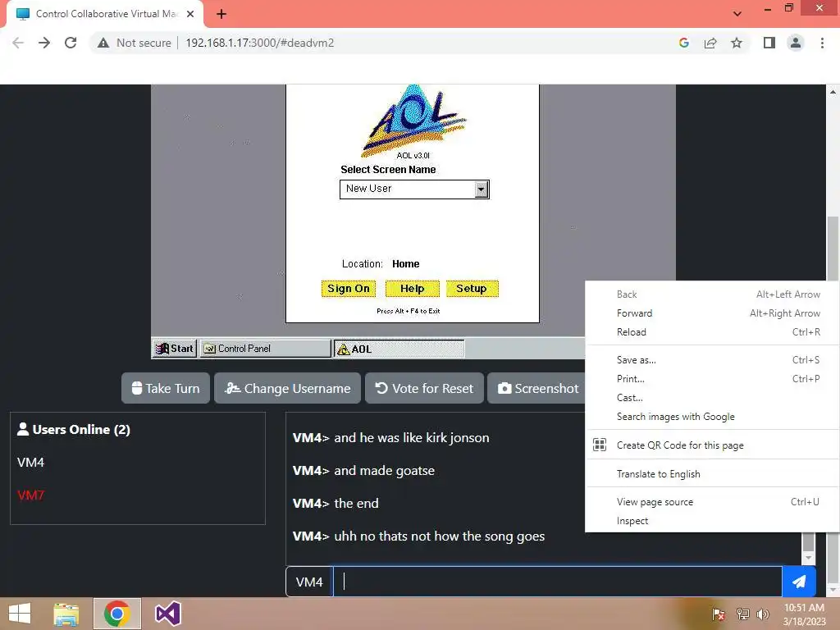The width and height of the screenshot is (840, 630).
Task: Click the chat message input field
Action: [557, 582]
